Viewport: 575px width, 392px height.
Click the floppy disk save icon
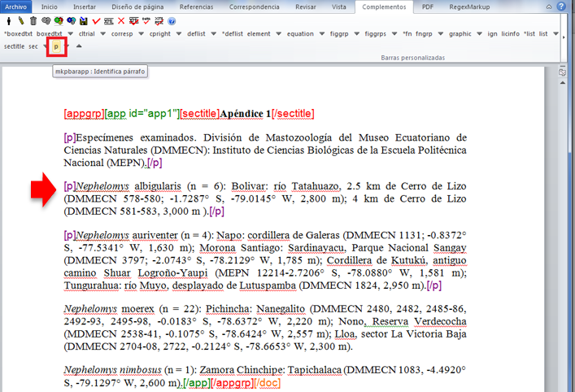point(83,20)
